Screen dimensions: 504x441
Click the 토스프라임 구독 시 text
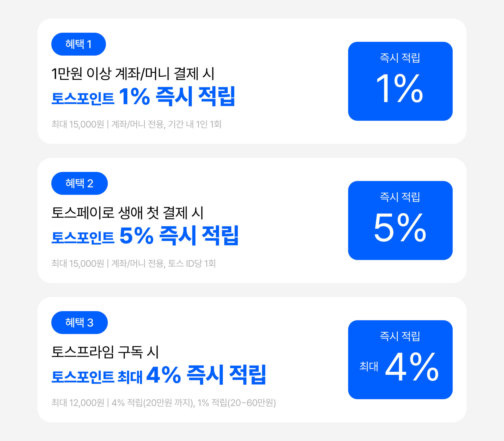point(105,352)
